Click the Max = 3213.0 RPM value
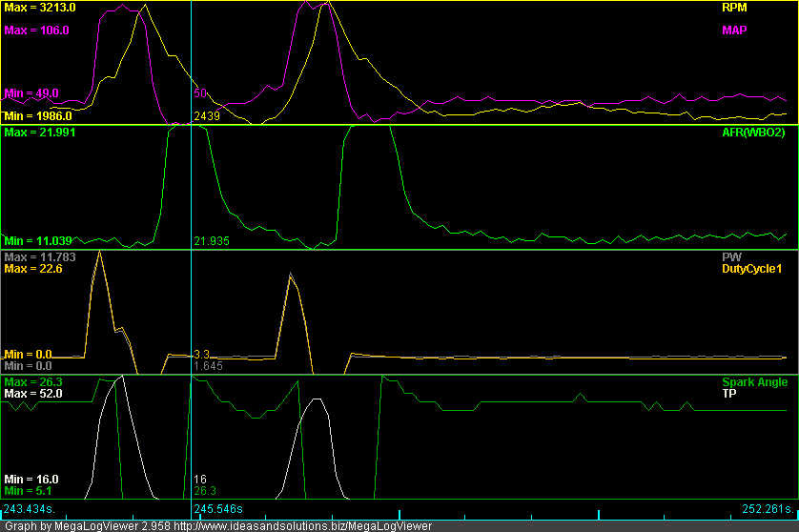Viewport: 799px width, 532px height. pyautogui.click(x=40, y=8)
